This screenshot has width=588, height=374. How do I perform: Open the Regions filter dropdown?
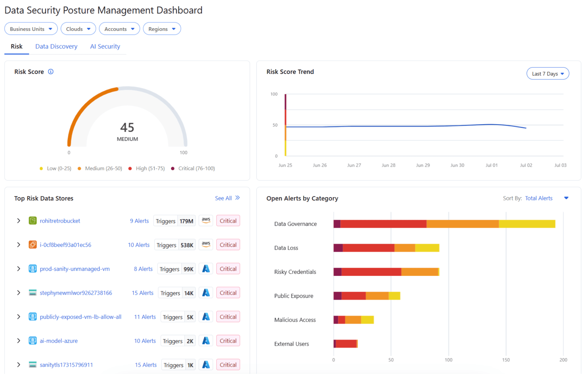162,29
